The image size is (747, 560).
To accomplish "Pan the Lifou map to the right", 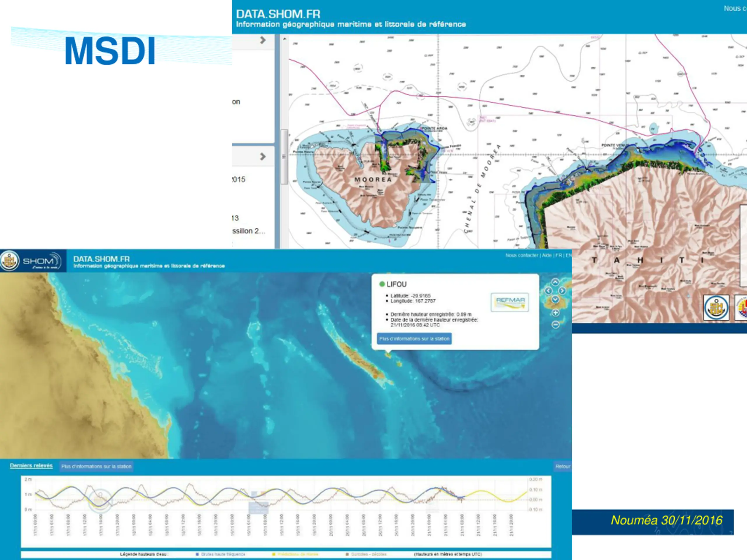I will pos(562,290).
